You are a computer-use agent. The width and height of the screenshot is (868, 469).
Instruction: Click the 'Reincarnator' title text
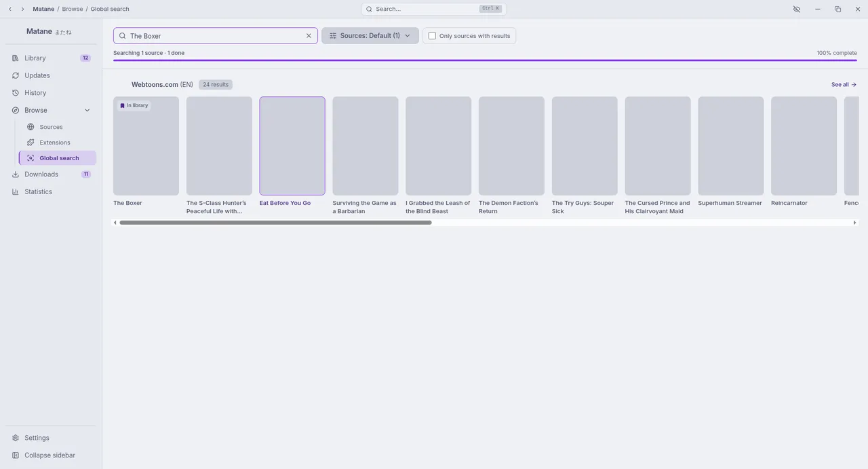tap(789, 203)
